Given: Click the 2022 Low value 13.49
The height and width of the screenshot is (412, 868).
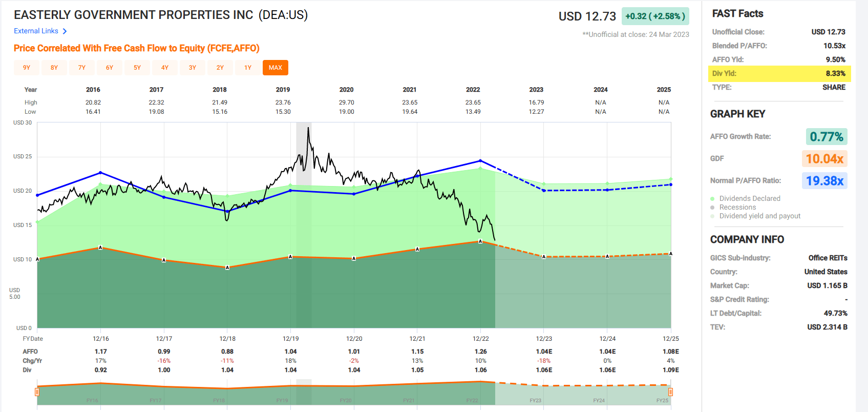Looking at the screenshot, I should (473, 112).
